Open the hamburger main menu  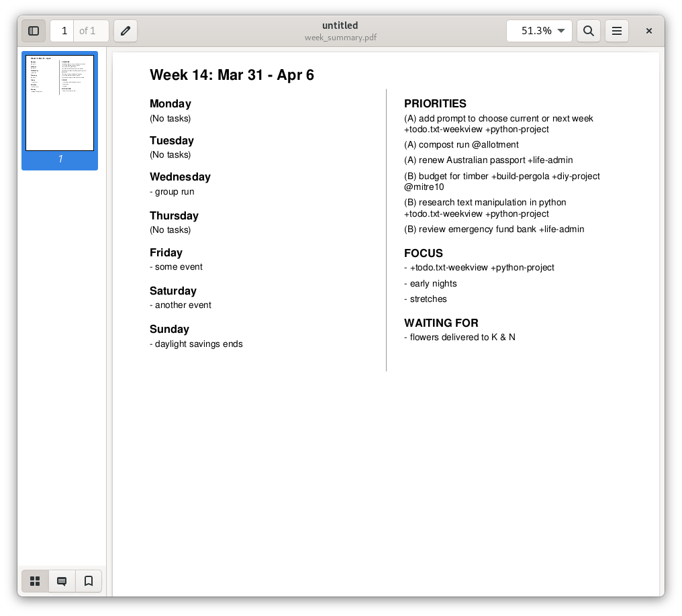(x=617, y=31)
